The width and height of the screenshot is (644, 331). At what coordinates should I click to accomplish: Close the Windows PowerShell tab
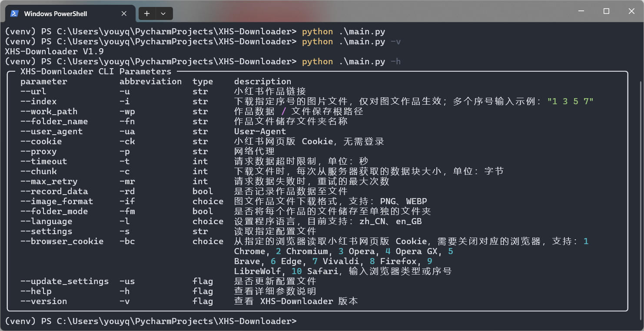pyautogui.click(x=124, y=13)
